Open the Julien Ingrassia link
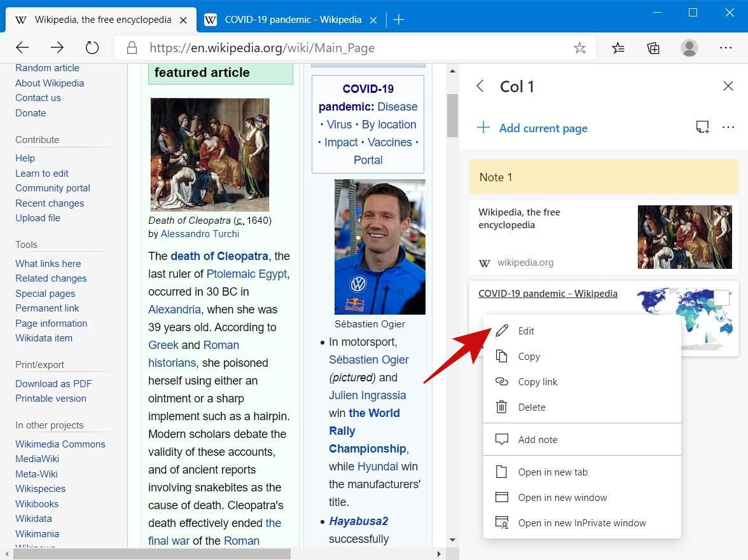Image resolution: width=748 pixels, height=560 pixels. tap(368, 395)
